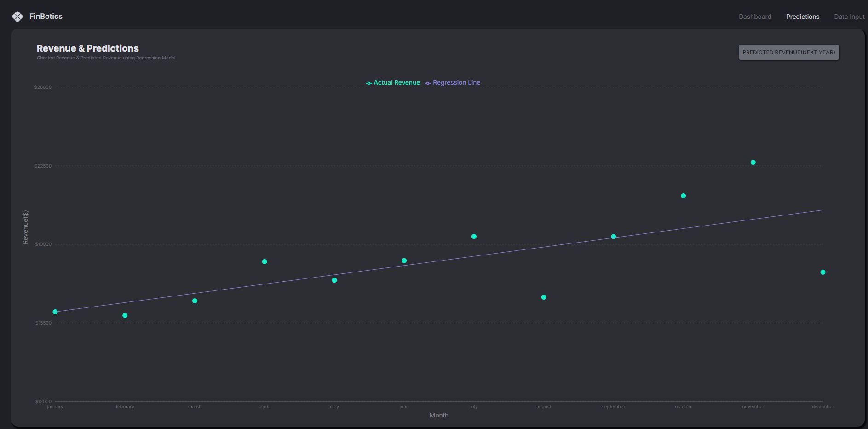Screen dimensions: 868x429
Task: Select the Predictions nav tab
Action: tap(802, 17)
